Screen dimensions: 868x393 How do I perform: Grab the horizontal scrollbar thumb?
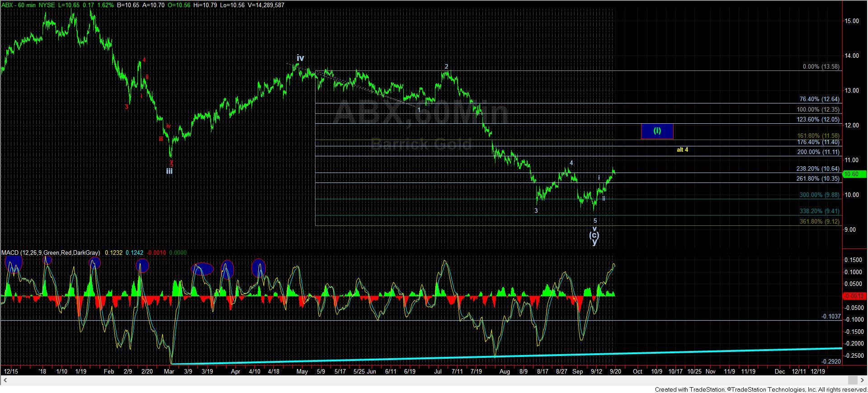pyautogui.click(x=853, y=380)
